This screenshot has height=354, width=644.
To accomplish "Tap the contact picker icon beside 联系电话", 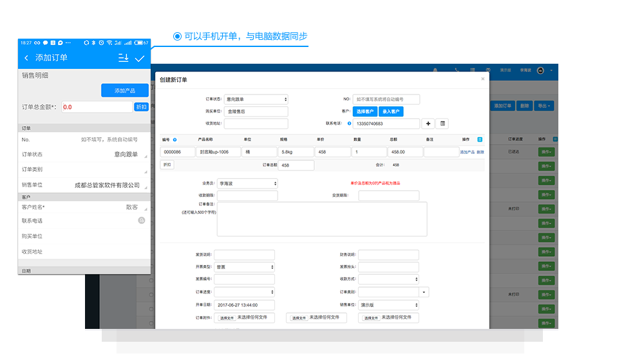I will click(141, 221).
